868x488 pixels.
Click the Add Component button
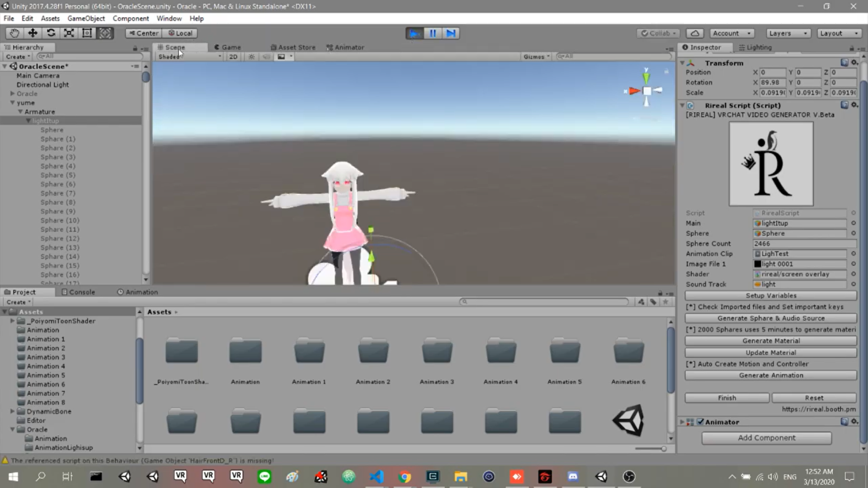(766, 437)
